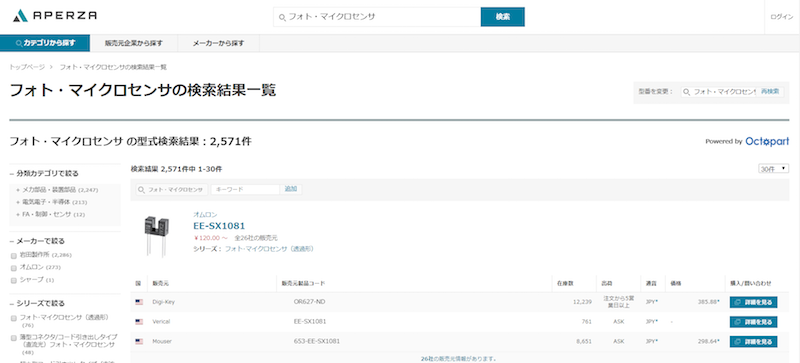
Task: Click the 再検索 button
Action: tap(770, 92)
